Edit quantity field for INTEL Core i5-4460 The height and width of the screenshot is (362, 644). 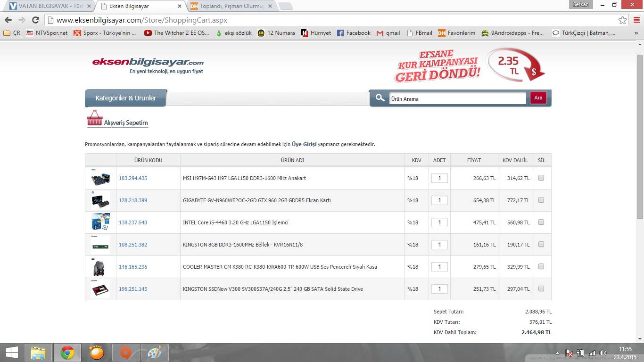click(x=439, y=222)
